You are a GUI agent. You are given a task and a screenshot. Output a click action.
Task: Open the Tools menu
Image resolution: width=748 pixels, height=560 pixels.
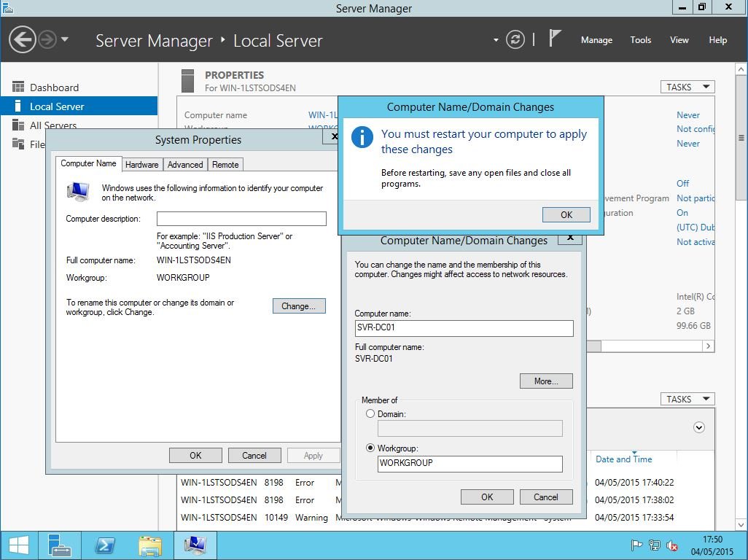[640, 40]
